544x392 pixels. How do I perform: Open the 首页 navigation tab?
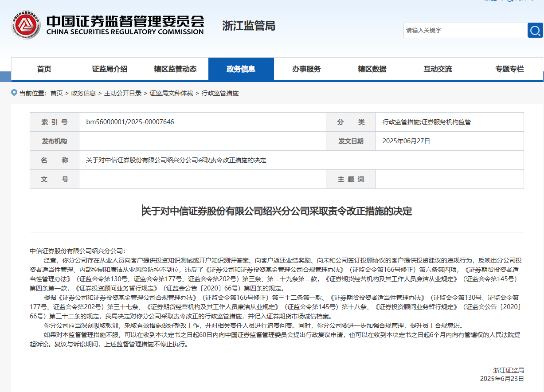pos(44,69)
